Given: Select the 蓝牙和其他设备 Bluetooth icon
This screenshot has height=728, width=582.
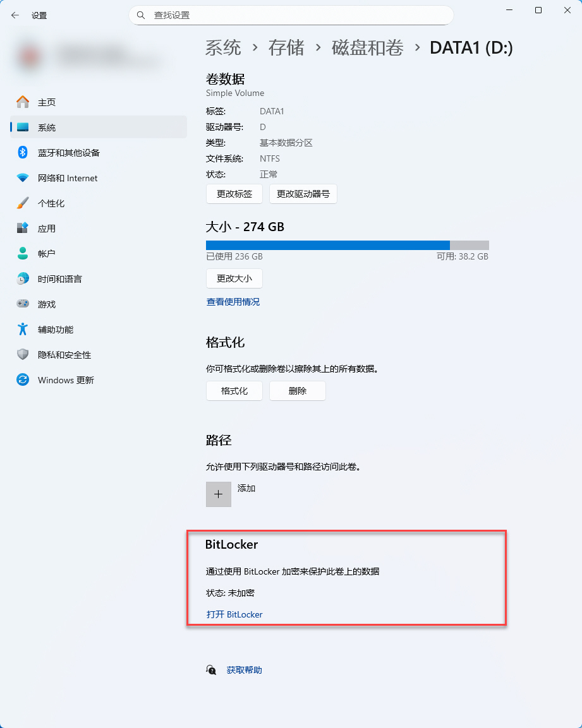Looking at the screenshot, I should coord(23,152).
